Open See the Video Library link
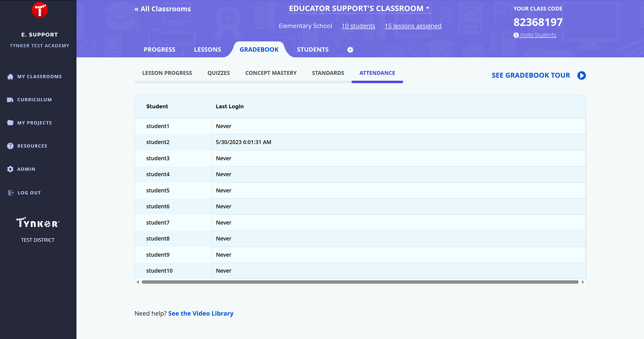The image size is (644, 339). point(201,314)
